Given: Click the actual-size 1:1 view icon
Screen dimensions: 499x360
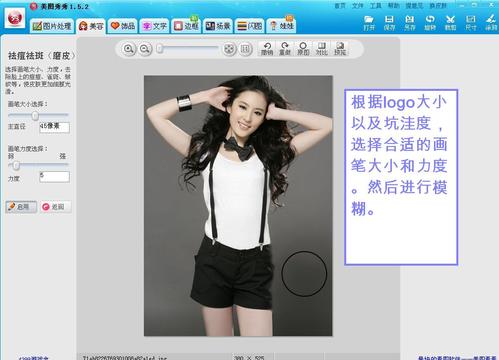Looking at the screenshot, I should click(245, 49).
